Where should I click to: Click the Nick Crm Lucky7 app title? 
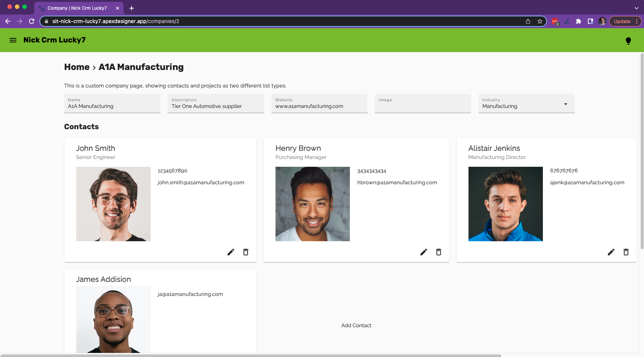[54, 40]
